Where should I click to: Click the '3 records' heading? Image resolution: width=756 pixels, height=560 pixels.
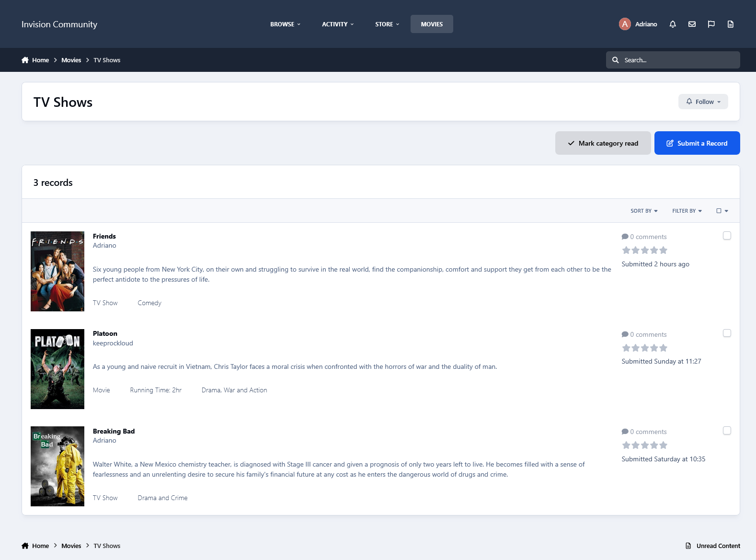pos(53,183)
